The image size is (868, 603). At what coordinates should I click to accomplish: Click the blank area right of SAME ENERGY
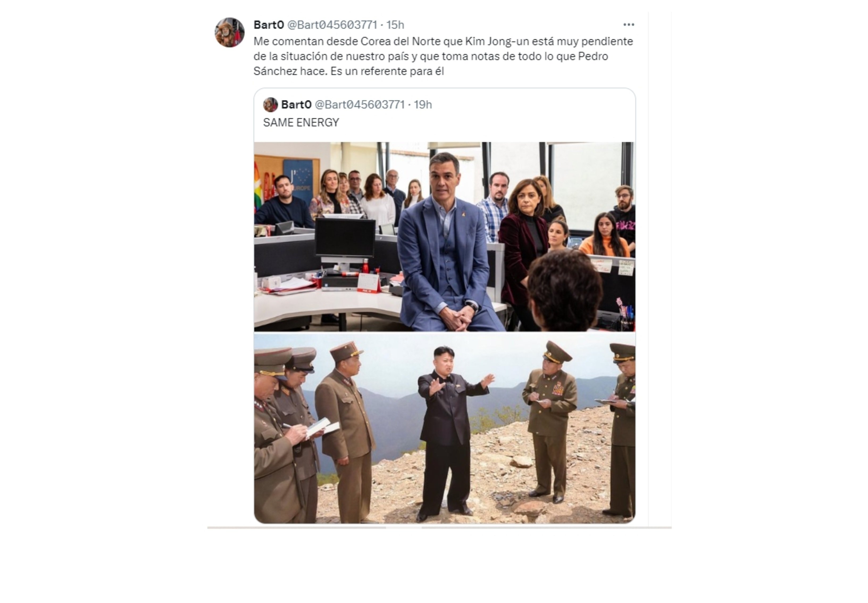(x=486, y=122)
